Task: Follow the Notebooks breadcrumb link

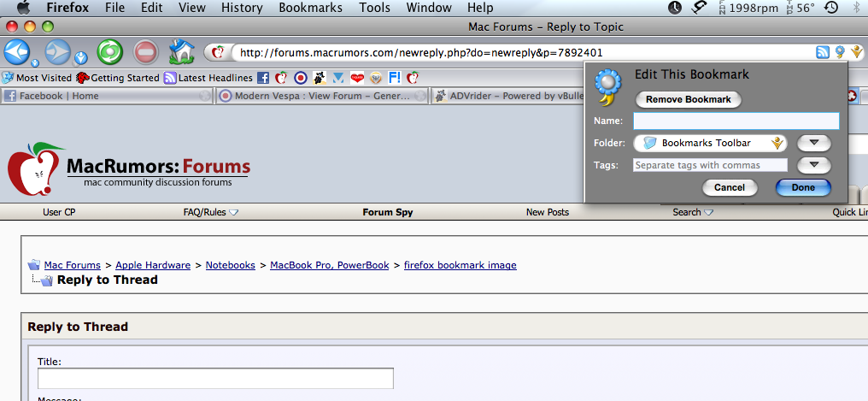Action: pyautogui.click(x=231, y=265)
